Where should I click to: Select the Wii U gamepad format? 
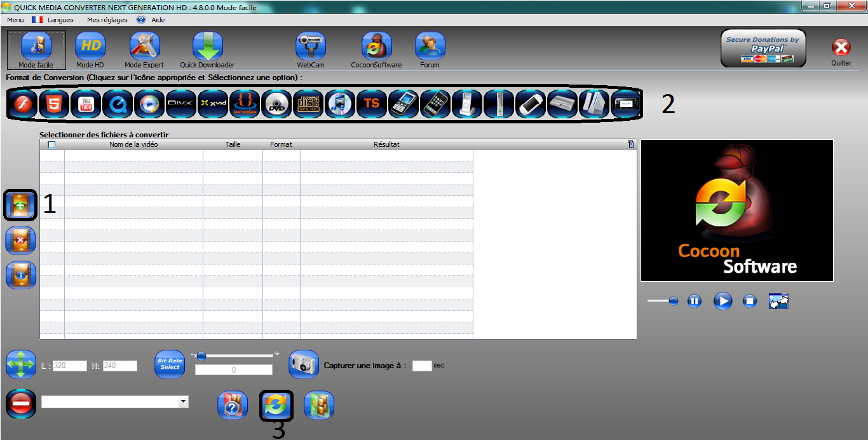tap(626, 103)
